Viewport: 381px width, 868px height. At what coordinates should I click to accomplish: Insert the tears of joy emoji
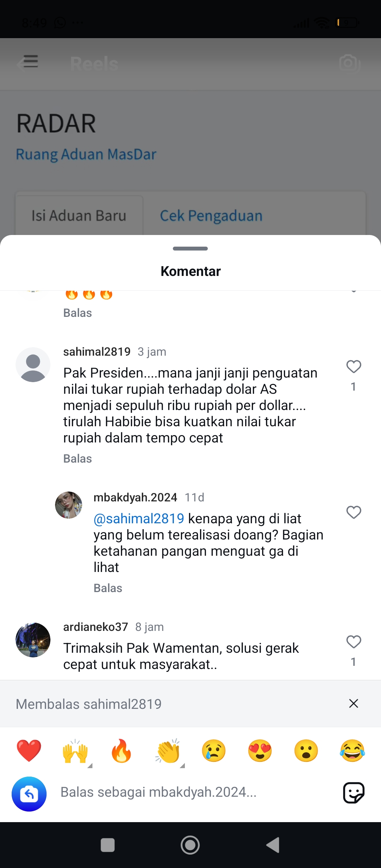tap(352, 751)
